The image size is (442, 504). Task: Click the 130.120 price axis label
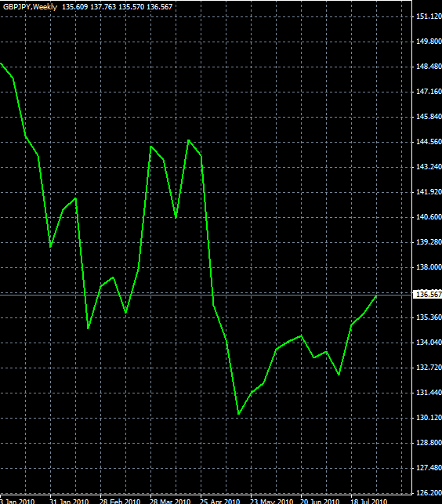click(429, 418)
